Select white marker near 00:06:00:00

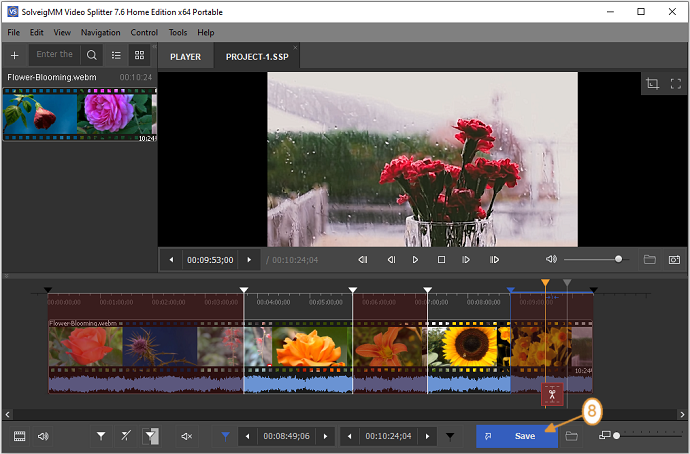(x=352, y=290)
